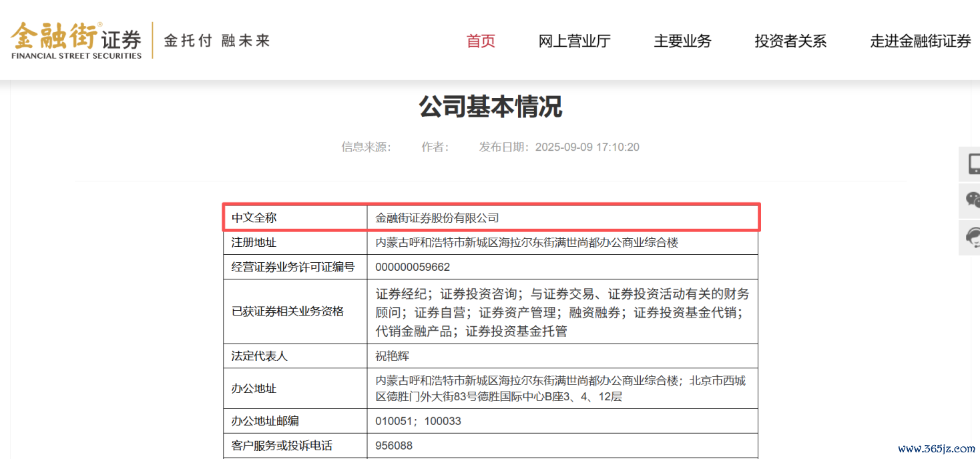Screen dimensions: 980x459
Task: Open the 网上营业厅 navigation menu
Action: pyautogui.click(x=575, y=41)
